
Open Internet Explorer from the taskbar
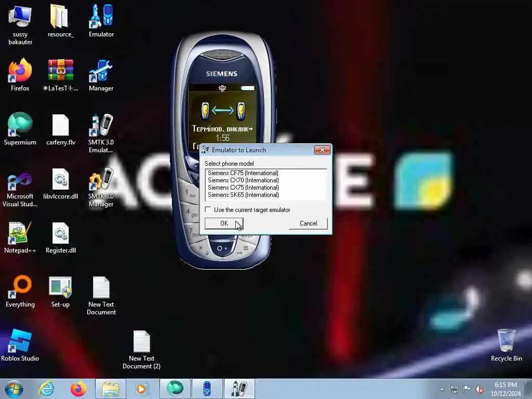click(x=46, y=389)
